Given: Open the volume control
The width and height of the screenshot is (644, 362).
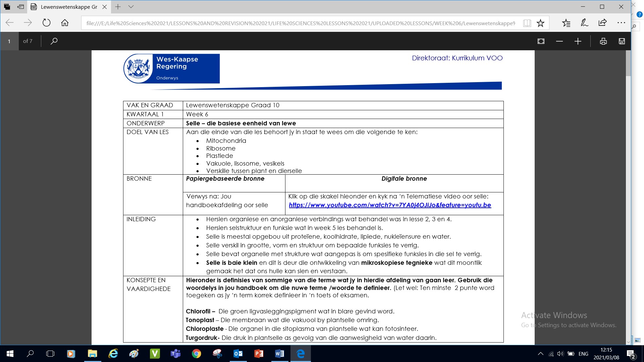Looking at the screenshot, I should tap(560, 354).
